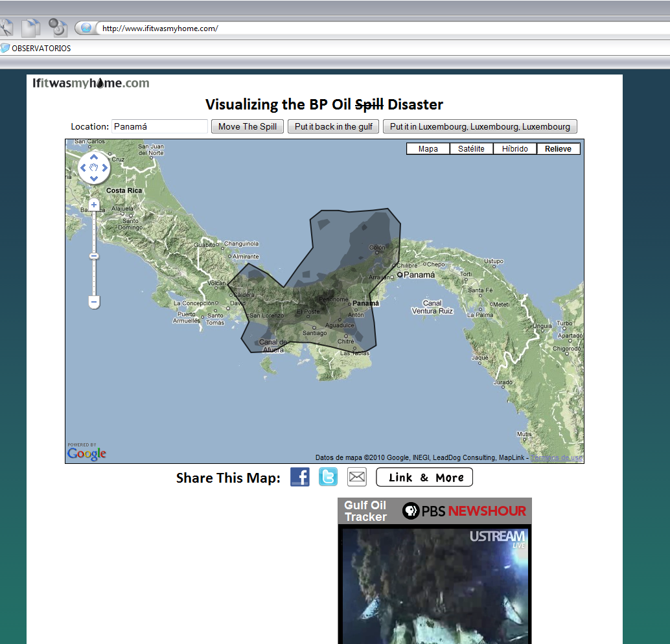Click the Move The Spill button
The width and height of the screenshot is (670, 644).
point(248,126)
